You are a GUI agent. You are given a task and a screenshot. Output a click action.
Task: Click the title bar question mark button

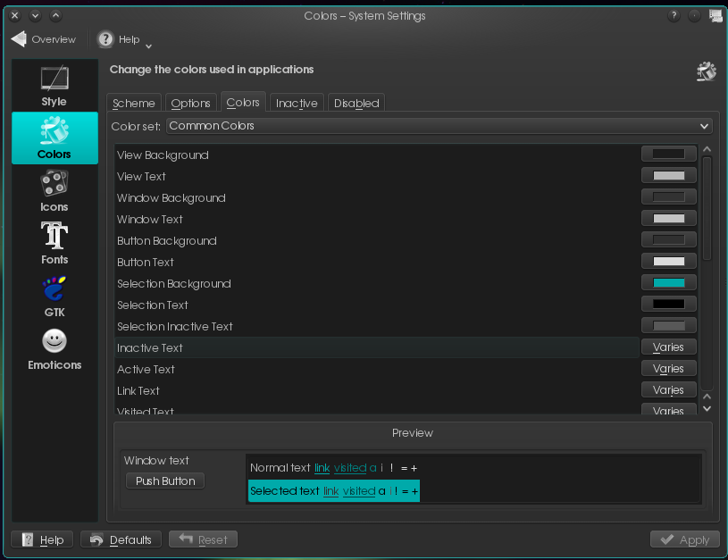674,16
